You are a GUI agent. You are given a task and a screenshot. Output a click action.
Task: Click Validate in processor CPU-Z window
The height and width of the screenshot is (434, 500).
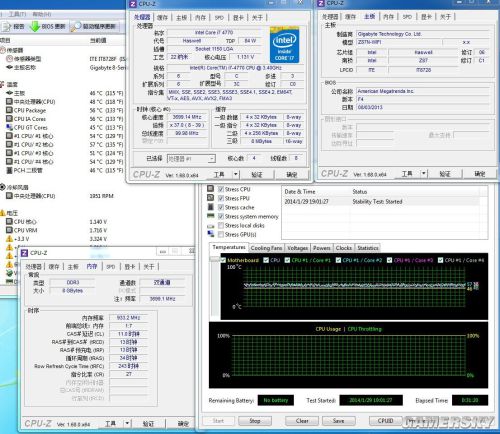point(257,174)
